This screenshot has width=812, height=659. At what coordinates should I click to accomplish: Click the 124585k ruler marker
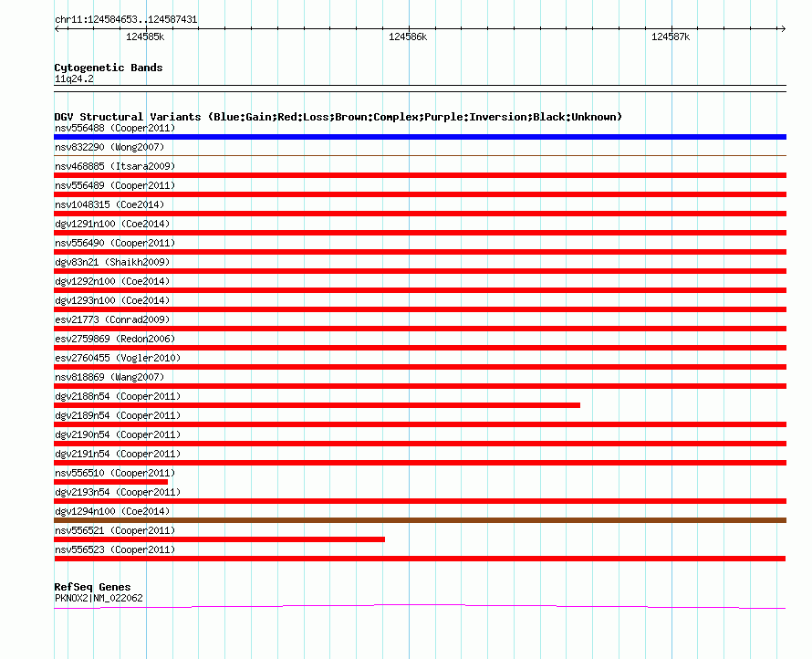pos(145,37)
